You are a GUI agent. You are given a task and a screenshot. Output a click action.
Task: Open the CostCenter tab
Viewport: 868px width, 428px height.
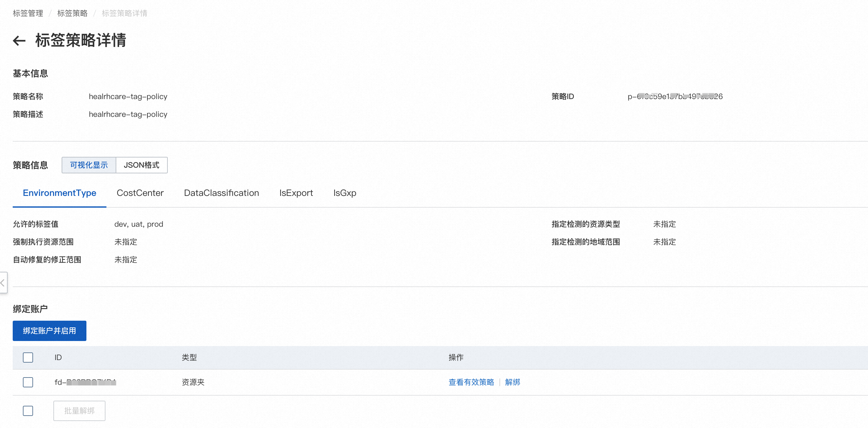tap(140, 193)
